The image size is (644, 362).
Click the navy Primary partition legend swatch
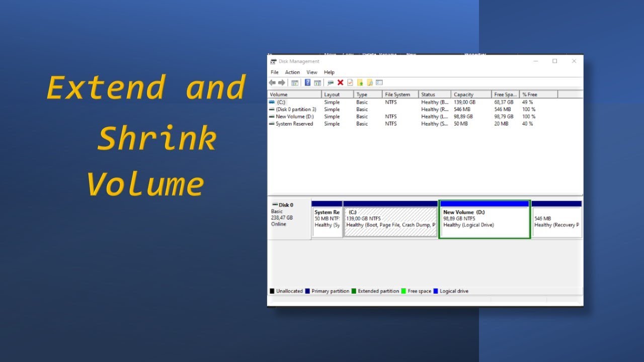click(x=307, y=291)
